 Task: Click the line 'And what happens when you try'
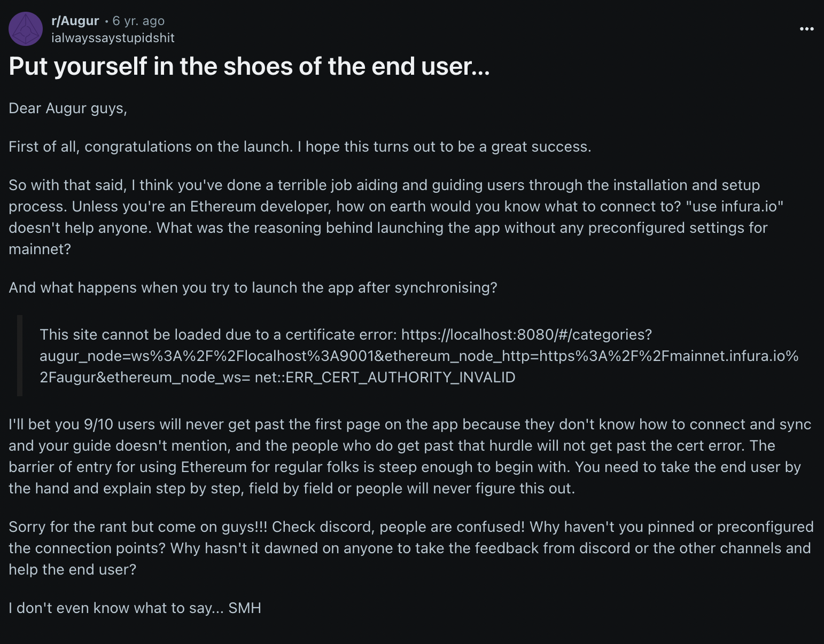[x=253, y=288]
